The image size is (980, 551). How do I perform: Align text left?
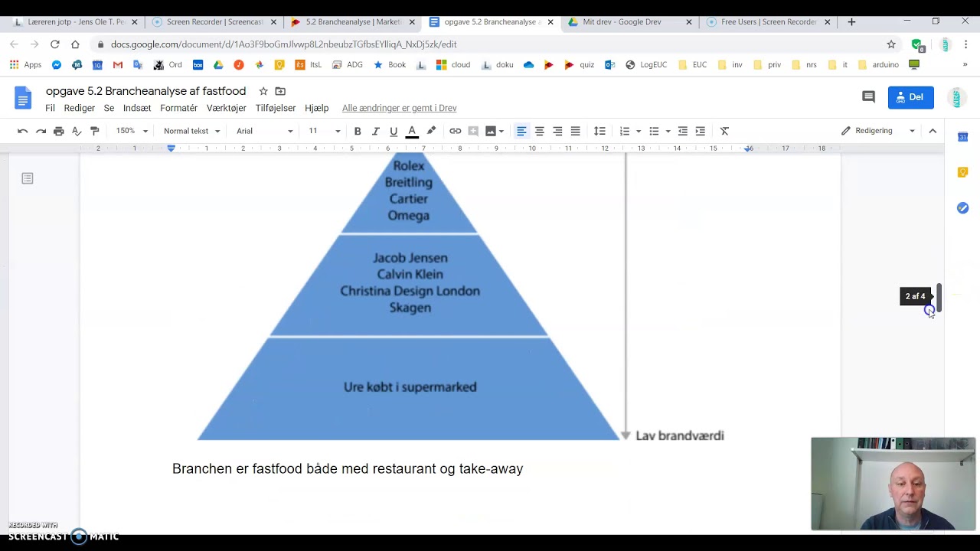click(521, 131)
